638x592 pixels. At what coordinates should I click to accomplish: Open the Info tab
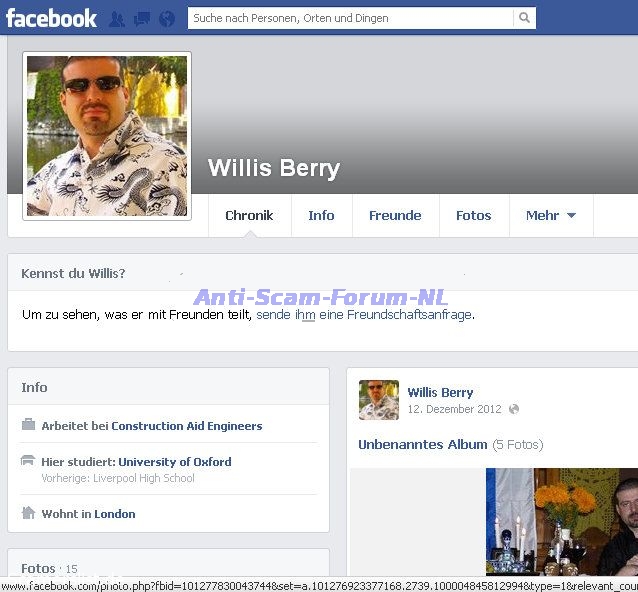[321, 215]
